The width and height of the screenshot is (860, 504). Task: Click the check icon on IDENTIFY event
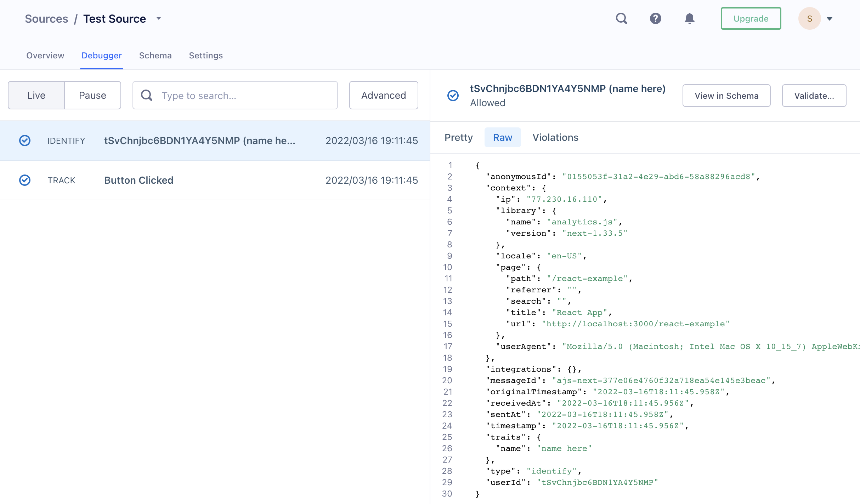[25, 141]
